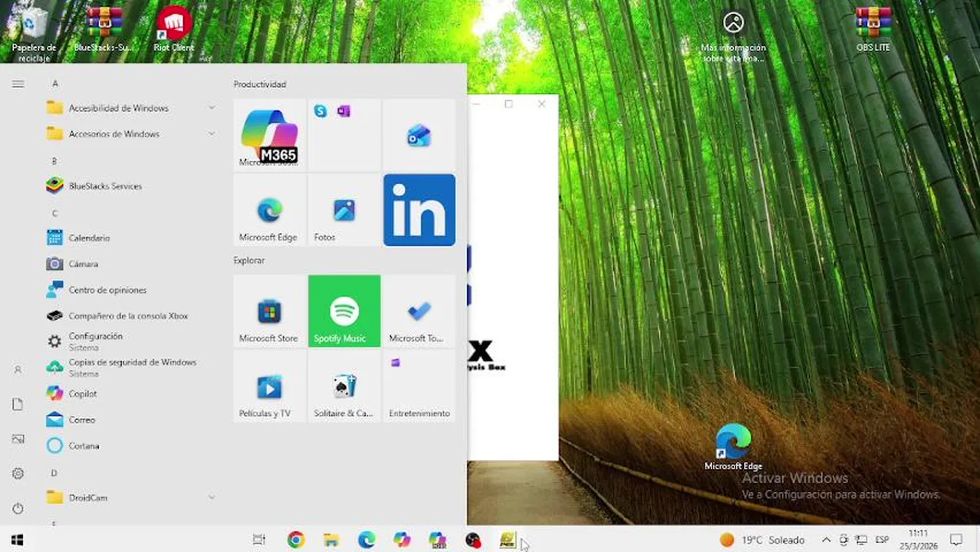The height and width of the screenshot is (552, 980).
Task: Jump to letter A section header
Action: coord(54,83)
